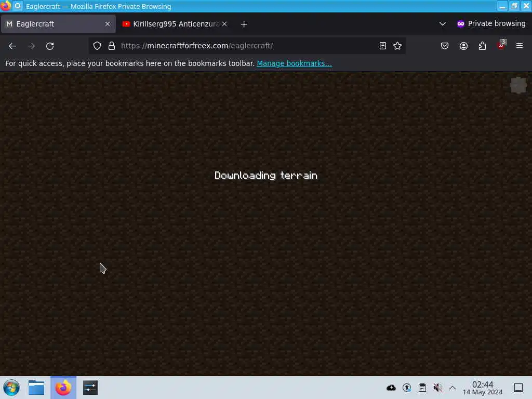Screen dimensions: 532x399
Task: Open updates tray icon
Action: pyautogui.click(x=406, y=388)
